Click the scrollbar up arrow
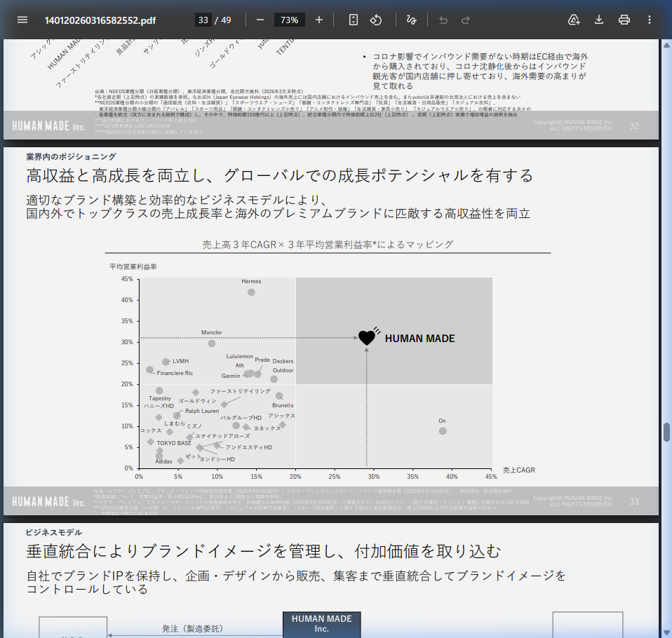Screen dimensions: 672x638 point(667,45)
